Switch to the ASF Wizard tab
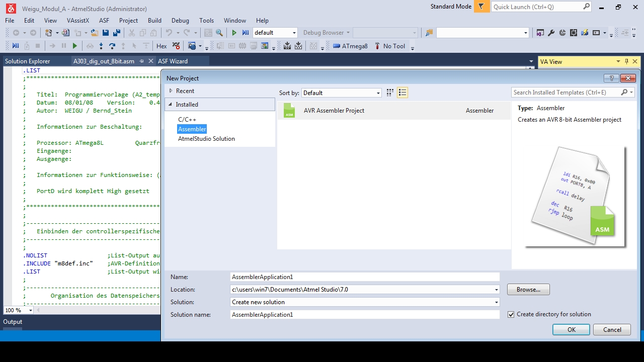 pyautogui.click(x=173, y=61)
